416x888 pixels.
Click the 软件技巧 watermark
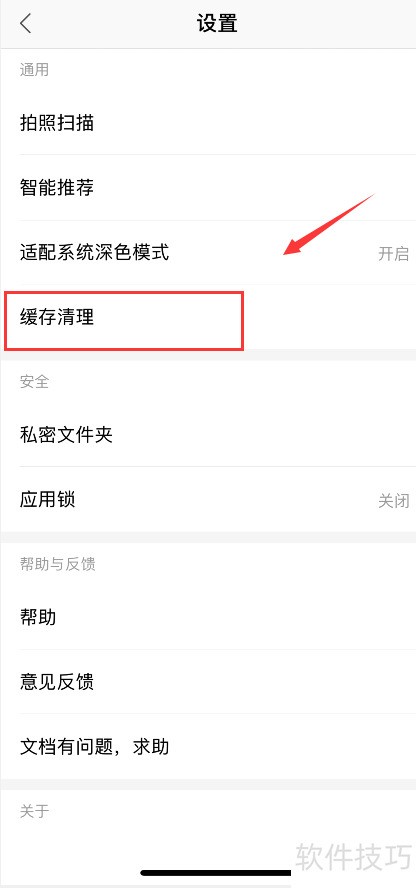pyautogui.click(x=354, y=855)
